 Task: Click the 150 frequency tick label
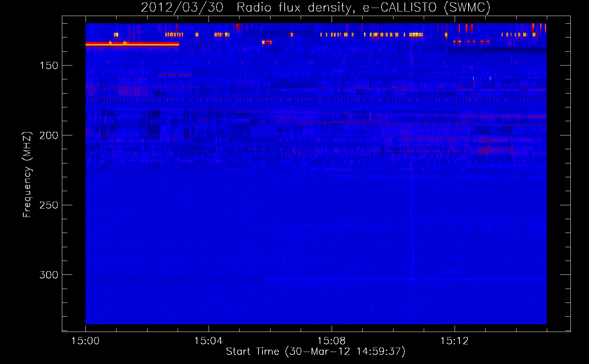tap(49, 66)
